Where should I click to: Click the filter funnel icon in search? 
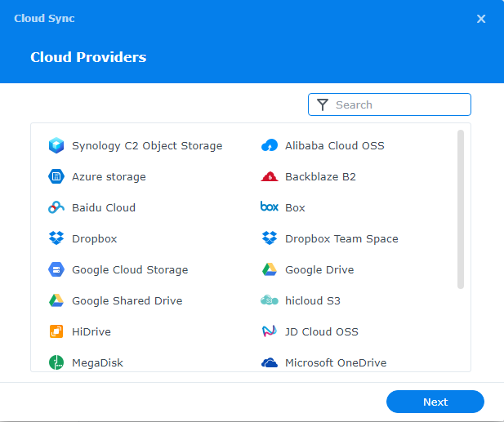click(x=323, y=105)
